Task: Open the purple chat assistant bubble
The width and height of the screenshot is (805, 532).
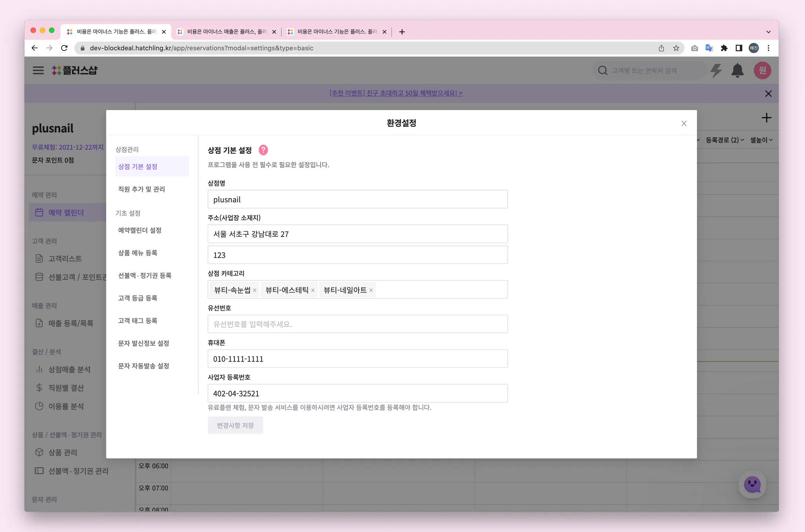Action: click(752, 484)
